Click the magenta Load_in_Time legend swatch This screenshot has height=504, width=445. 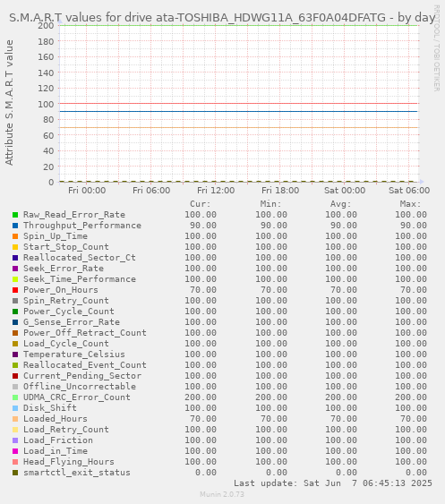click(15, 451)
